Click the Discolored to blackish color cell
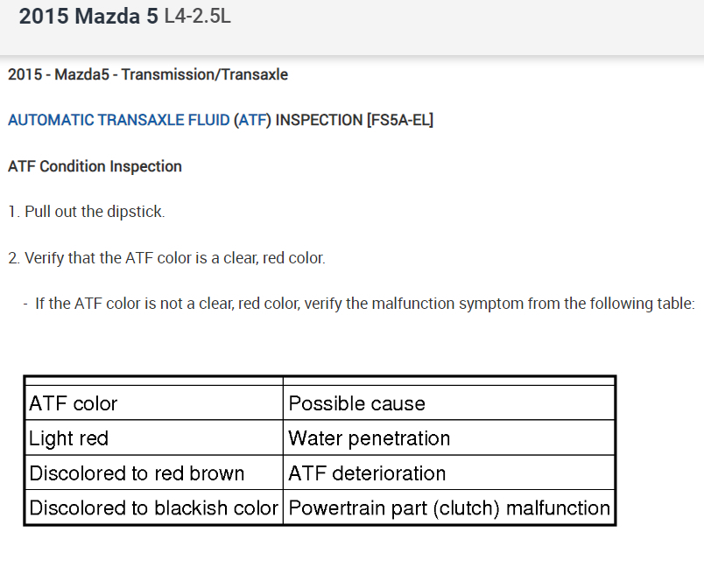The height and width of the screenshot is (588, 704). click(153, 507)
